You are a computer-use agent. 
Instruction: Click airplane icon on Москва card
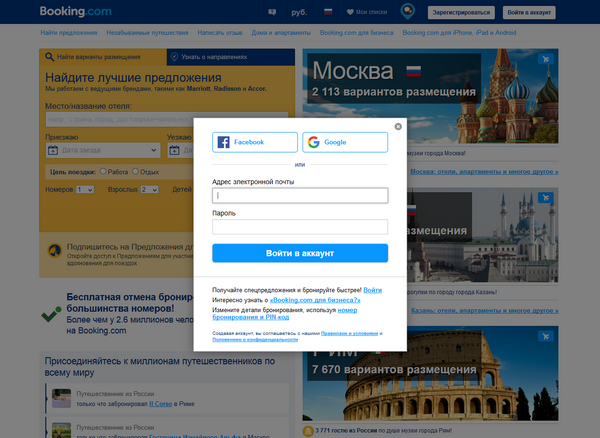546,59
